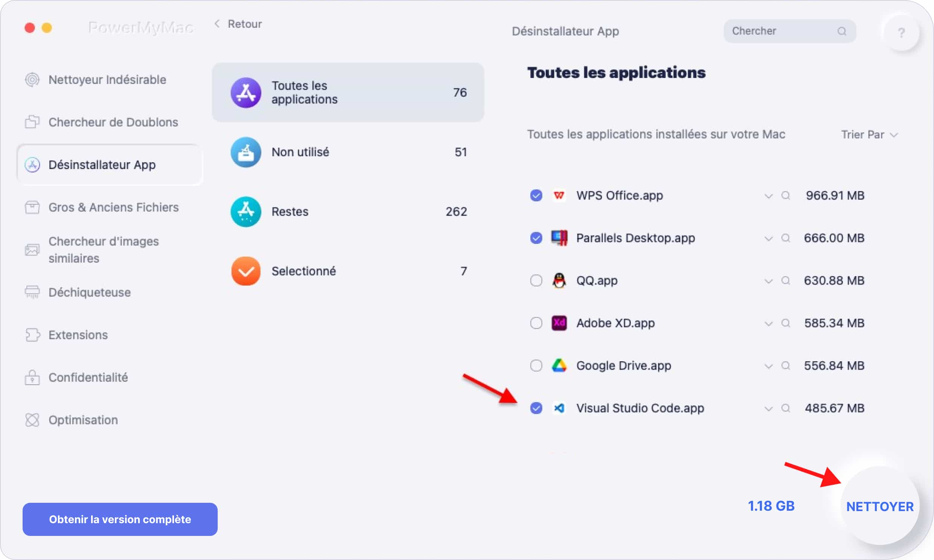
Task: Expand Google Drive.app details chevron
Action: point(768,367)
